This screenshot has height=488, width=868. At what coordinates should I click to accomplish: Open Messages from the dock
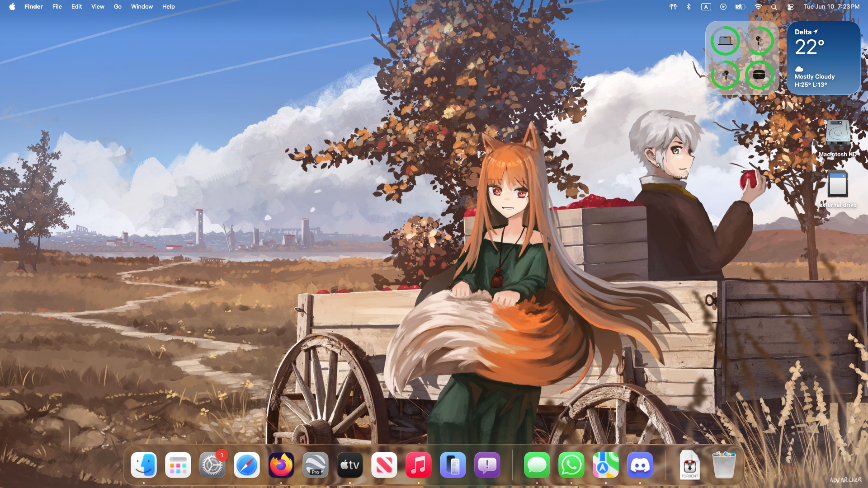click(537, 465)
